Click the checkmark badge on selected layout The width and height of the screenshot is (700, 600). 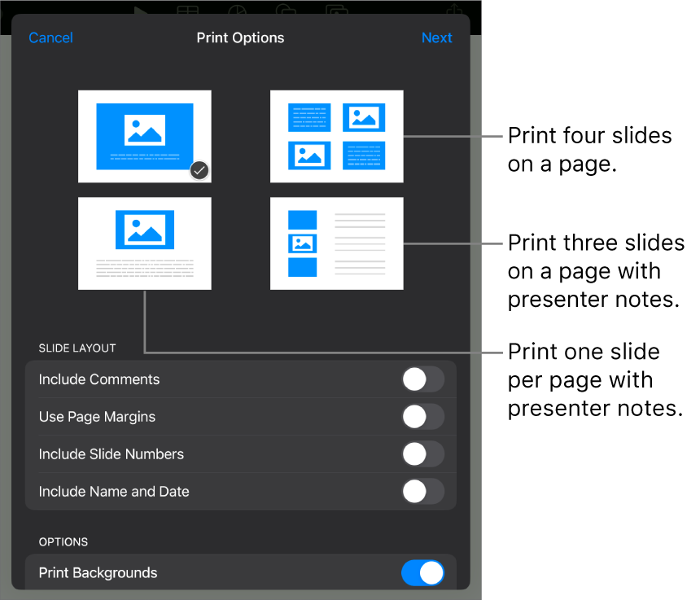click(199, 170)
